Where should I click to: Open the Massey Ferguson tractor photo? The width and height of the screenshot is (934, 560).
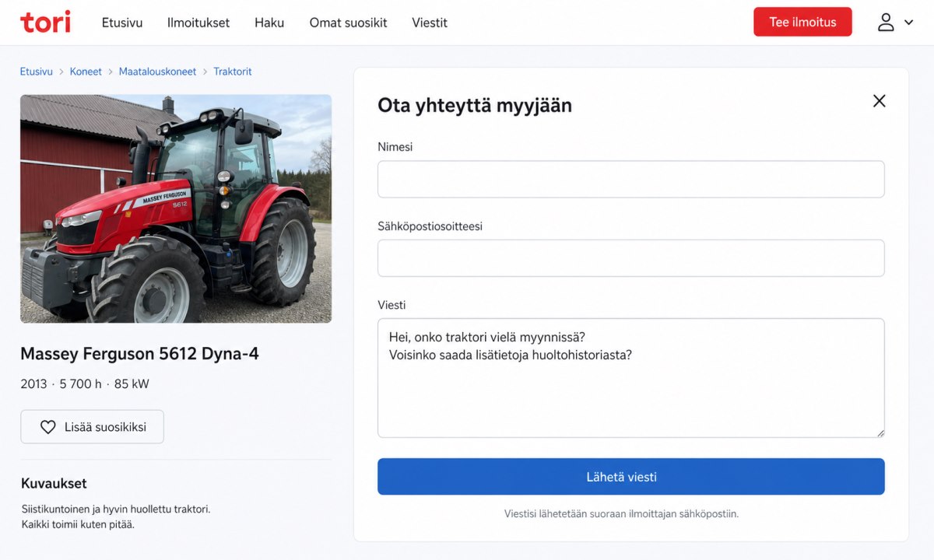[x=176, y=208]
